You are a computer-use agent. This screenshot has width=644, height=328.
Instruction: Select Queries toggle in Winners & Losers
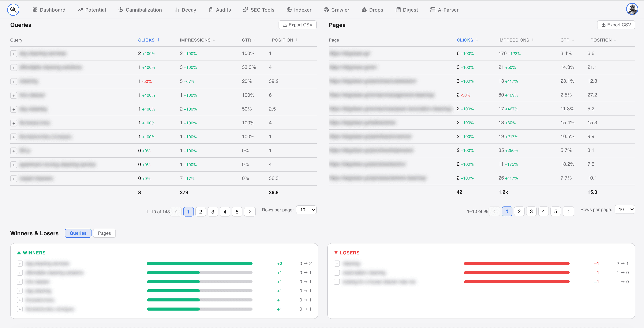point(78,233)
